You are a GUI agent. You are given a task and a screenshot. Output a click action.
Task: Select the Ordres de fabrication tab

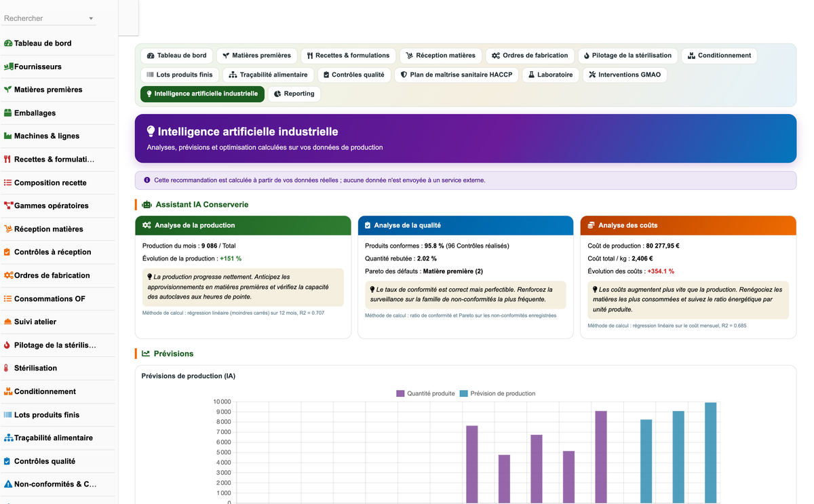(x=530, y=56)
